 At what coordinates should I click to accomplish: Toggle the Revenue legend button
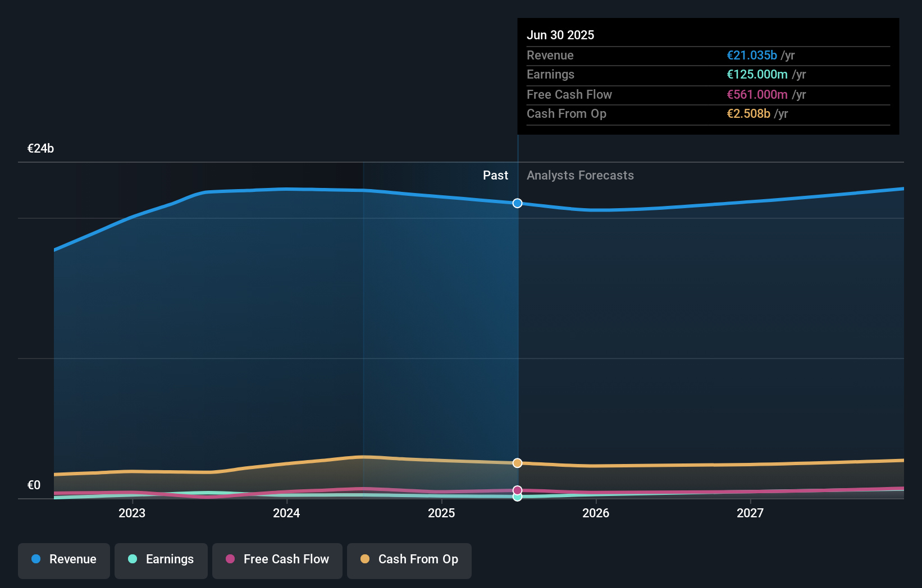click(64, 561)
